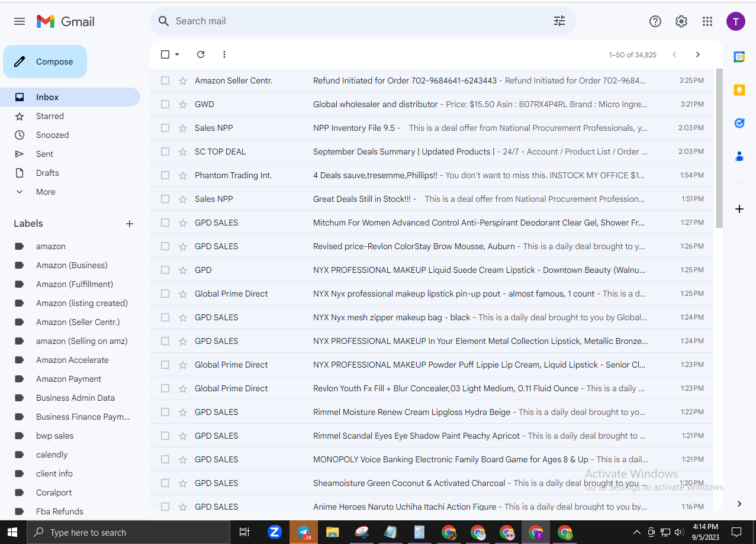Open the Inbox folder
The image size is (756, 544).
pyautogui.click(x=70, y=97)
